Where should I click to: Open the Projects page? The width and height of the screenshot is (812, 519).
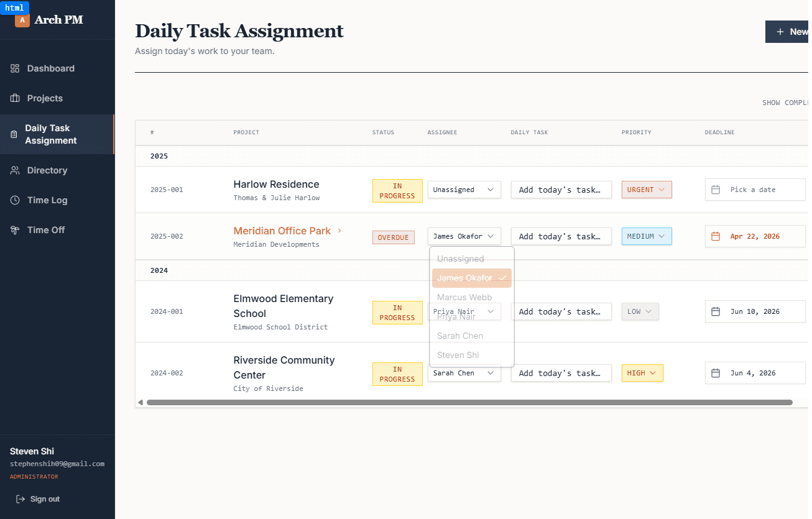(x=57, y=98)
